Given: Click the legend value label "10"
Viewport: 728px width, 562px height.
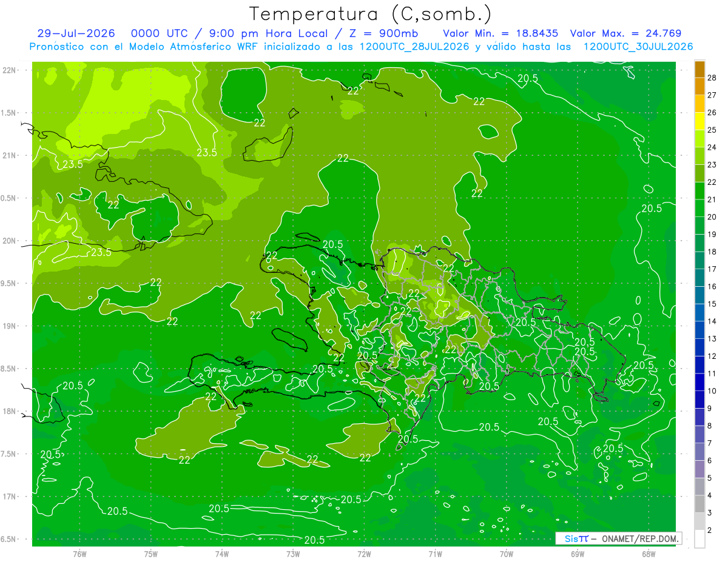Looking at the screenshot, I should 712,391.
